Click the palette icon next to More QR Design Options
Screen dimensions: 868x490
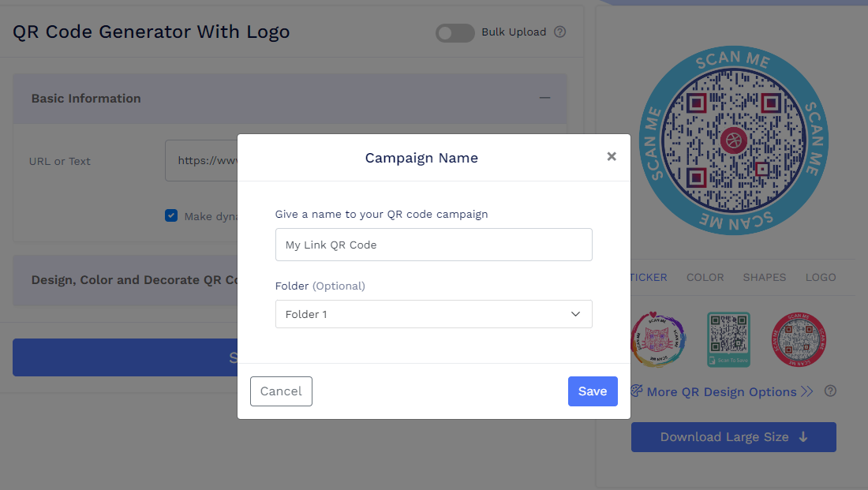pos(636,391)
